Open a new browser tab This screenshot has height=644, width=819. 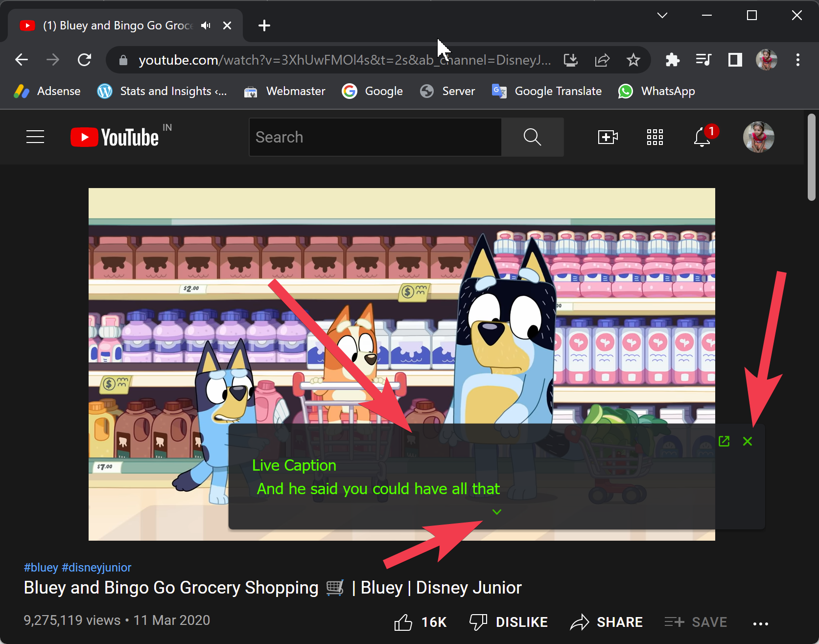point(264,25)
